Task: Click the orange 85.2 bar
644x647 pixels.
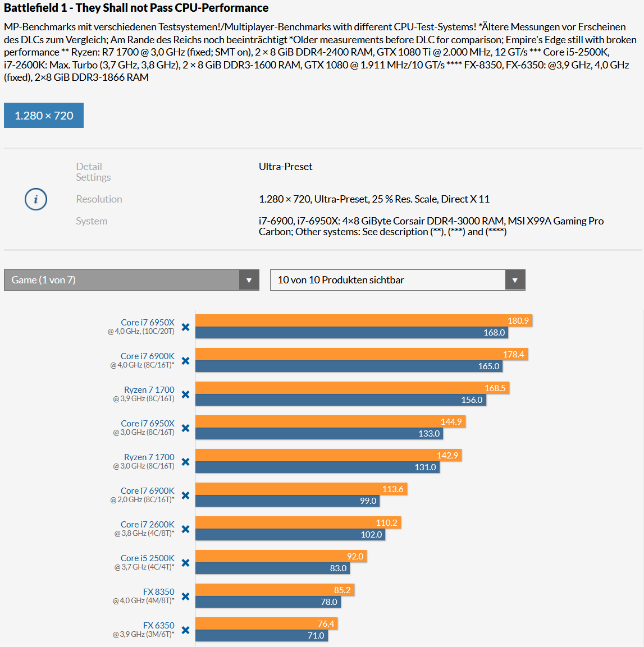Action: (x=275, y=590)
